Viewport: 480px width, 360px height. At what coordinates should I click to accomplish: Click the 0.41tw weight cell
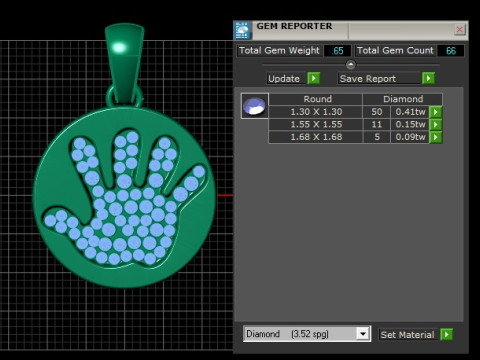pos(410,112)
